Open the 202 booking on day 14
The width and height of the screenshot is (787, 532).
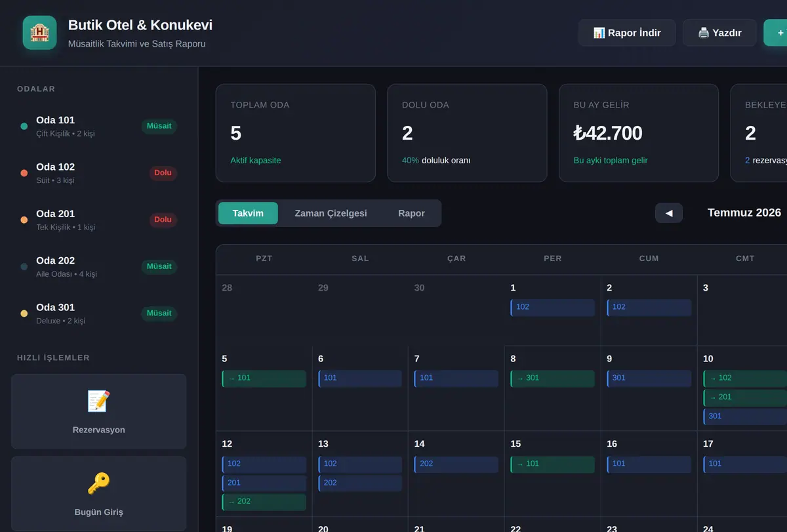[456, 464]
